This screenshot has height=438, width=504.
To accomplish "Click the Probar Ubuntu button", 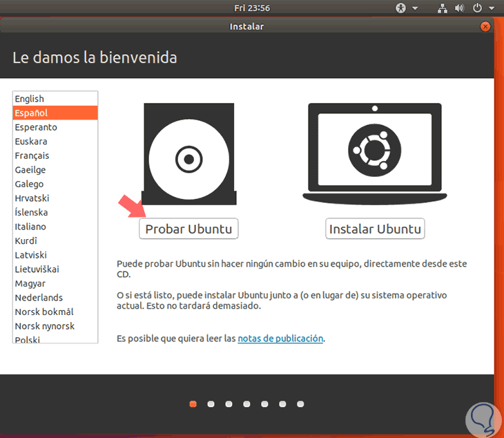I will (188, 229).
